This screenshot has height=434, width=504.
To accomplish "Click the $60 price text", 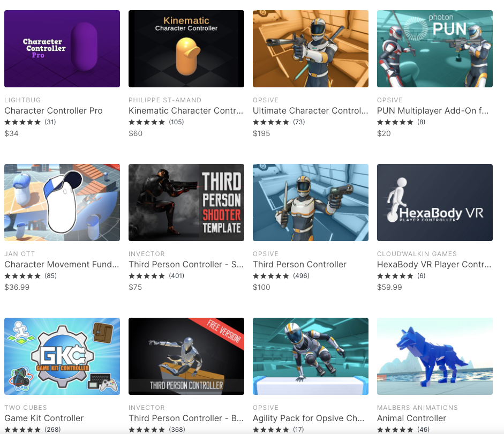I will click(x=136, y=133).
